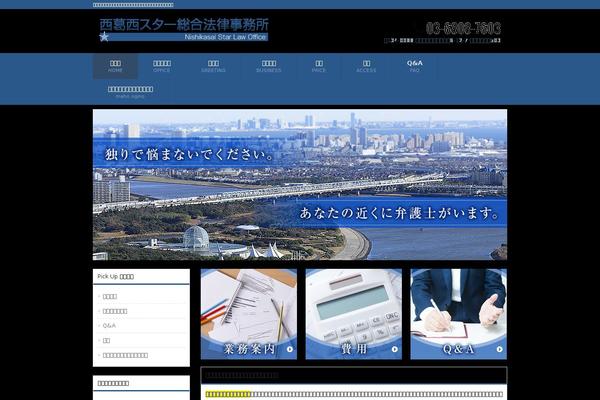Click the 独りで悩まないでください banner text

click(189, 155)
